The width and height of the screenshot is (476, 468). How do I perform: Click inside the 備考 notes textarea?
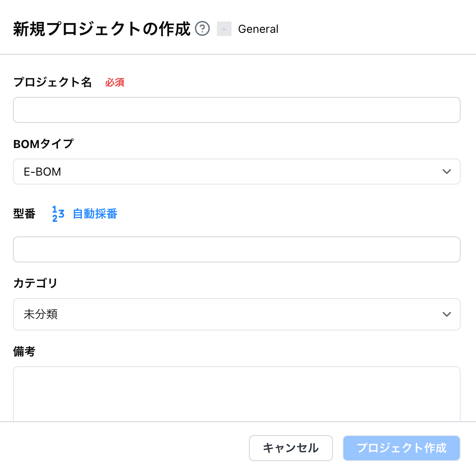[237, 394]
